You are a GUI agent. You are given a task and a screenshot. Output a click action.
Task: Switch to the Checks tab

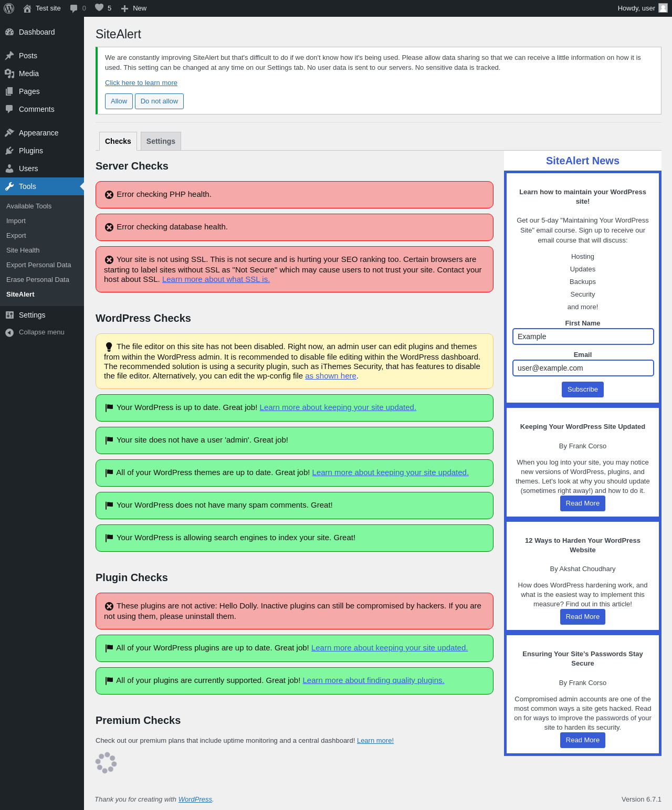pyautogui.click(x=118, y=141)
